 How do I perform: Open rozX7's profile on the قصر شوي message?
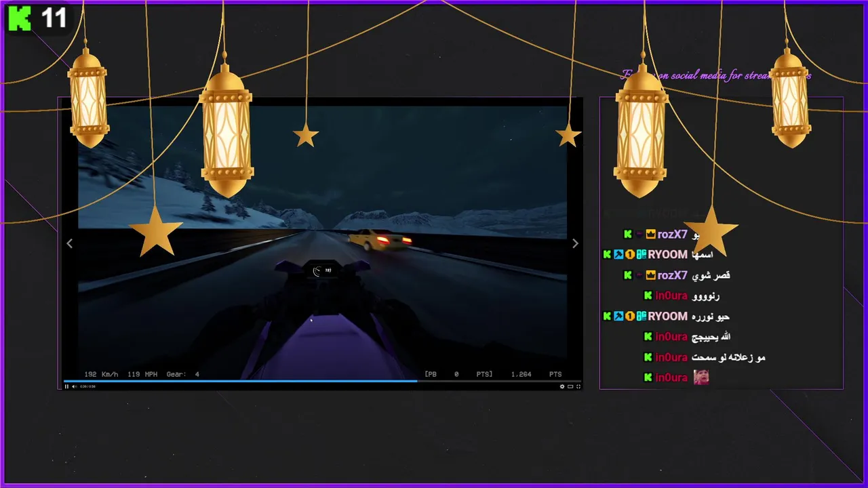pos(673,275)
